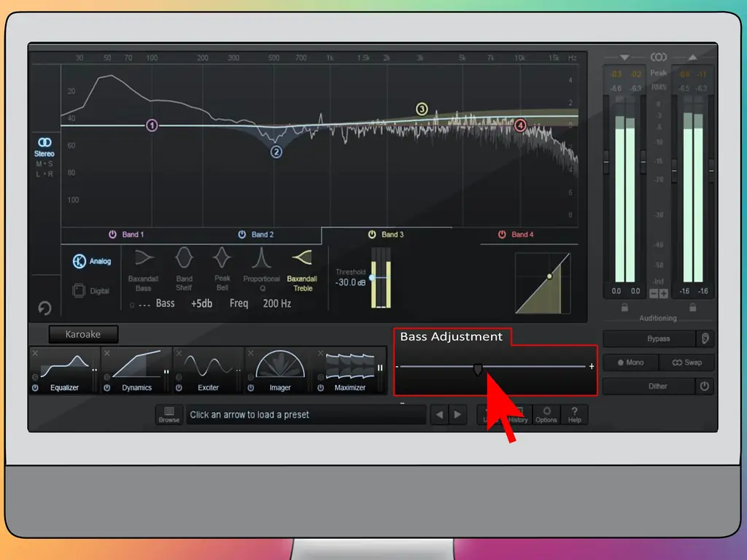This screenshot has height=560, width=747.
Task: Click the link icon above Peak
Action: (659, 57)
